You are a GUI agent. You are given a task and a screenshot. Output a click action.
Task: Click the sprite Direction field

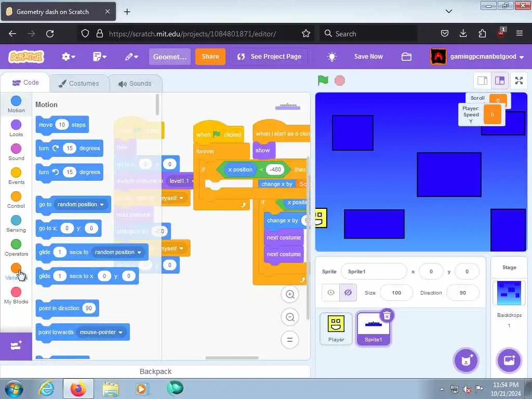click(463, 292)
